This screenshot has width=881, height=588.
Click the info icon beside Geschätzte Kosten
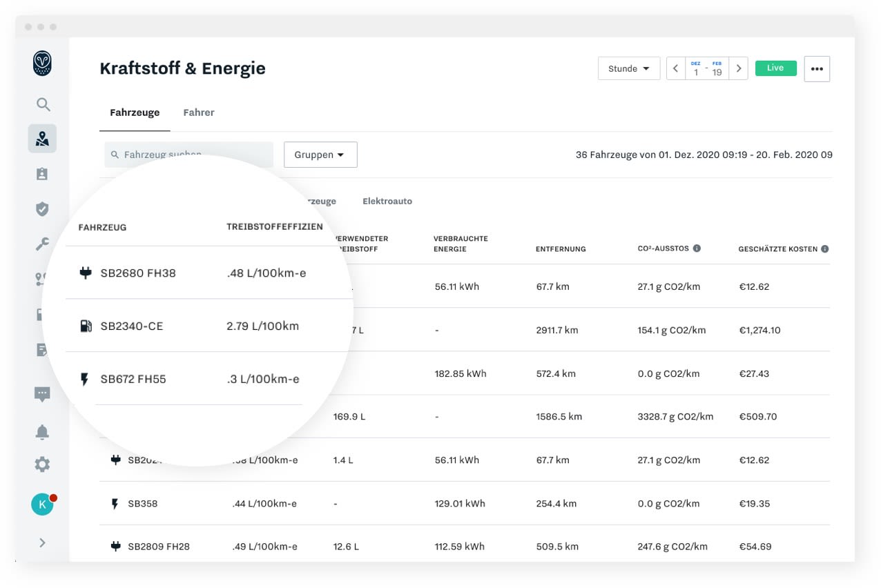(x=825, y=248)
